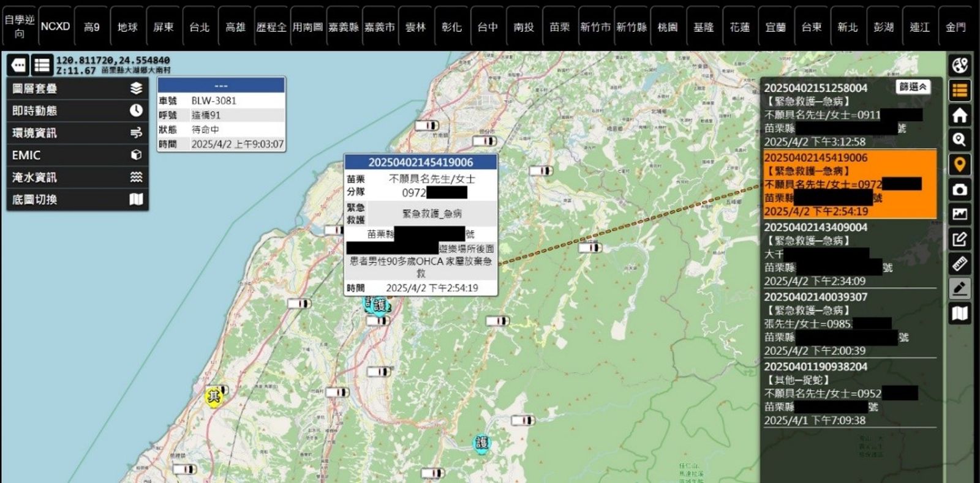Select incident 20250401190938204 捉蛇 entry
Viewport: 980px width, 483px height.
[x=849, y=393]
